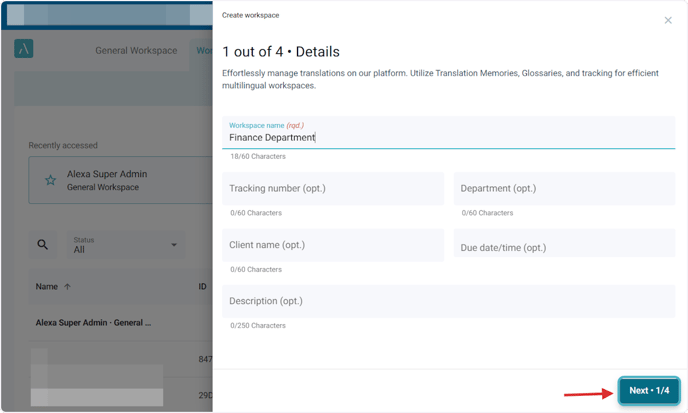Click the magnifier search icon

click(43, 244)
